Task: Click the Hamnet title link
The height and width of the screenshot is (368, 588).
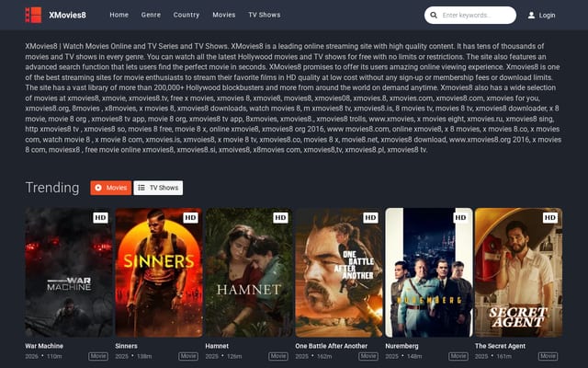Action: pos(217,346)
